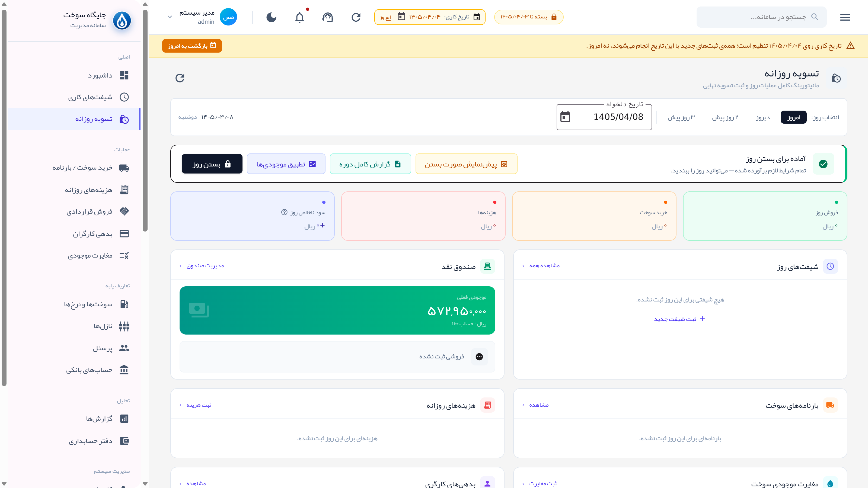868x488 pixels.
Task: Open the notifications bell
Action: pyautogui.click(x=299, y=17)
